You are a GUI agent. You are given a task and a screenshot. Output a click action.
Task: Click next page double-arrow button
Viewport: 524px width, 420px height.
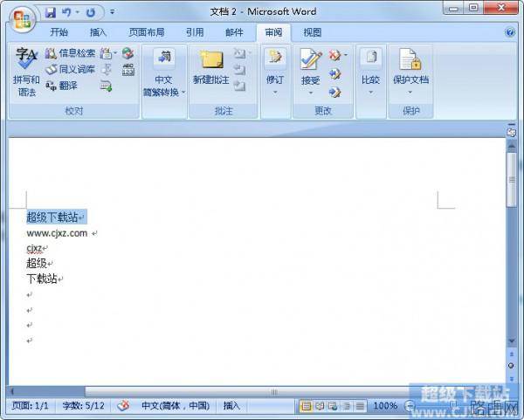pyautogui.click(x=512, y=378)
